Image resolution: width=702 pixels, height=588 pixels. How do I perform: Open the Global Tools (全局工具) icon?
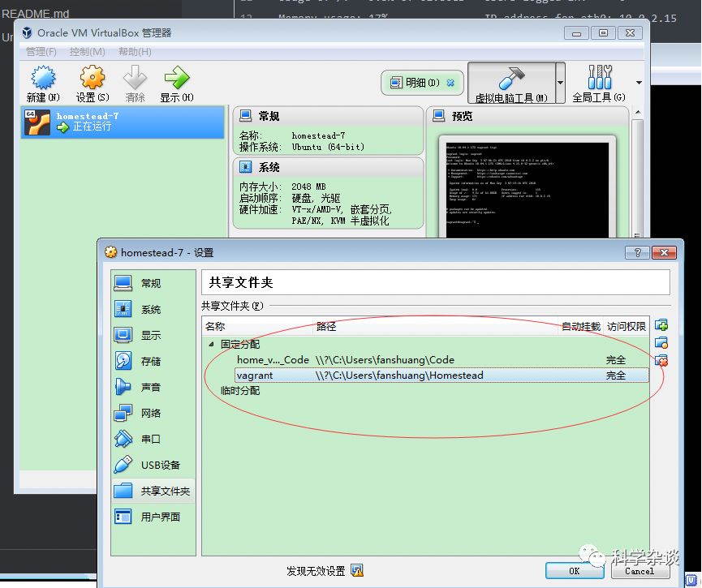coord(599,84)
